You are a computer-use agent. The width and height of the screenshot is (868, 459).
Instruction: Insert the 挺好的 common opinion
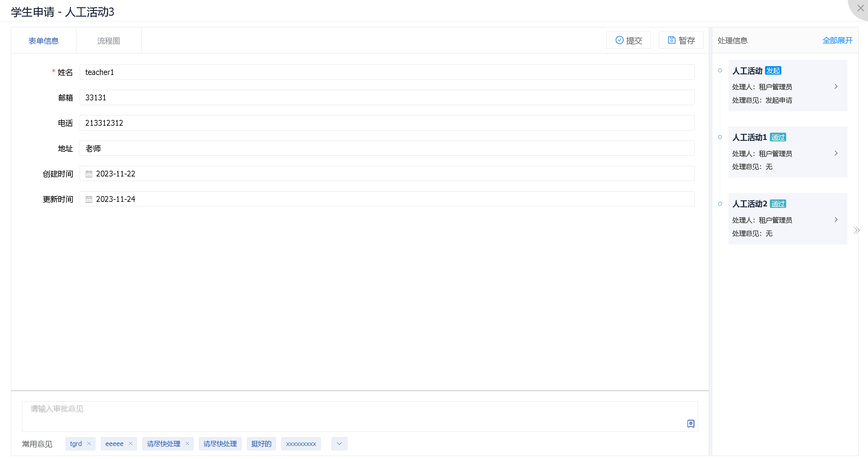point(261,444)
